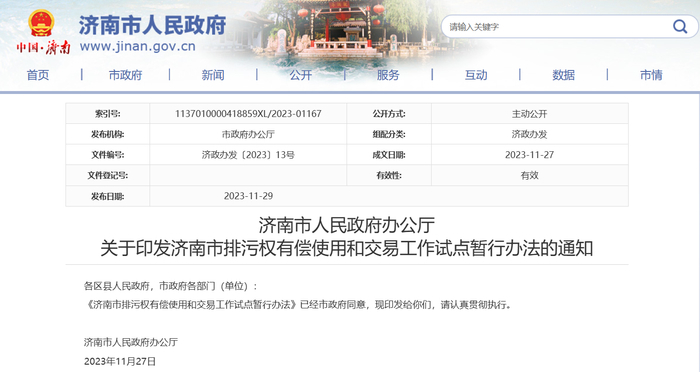Go to the 数据 section
700x372 pixels.
563,75
